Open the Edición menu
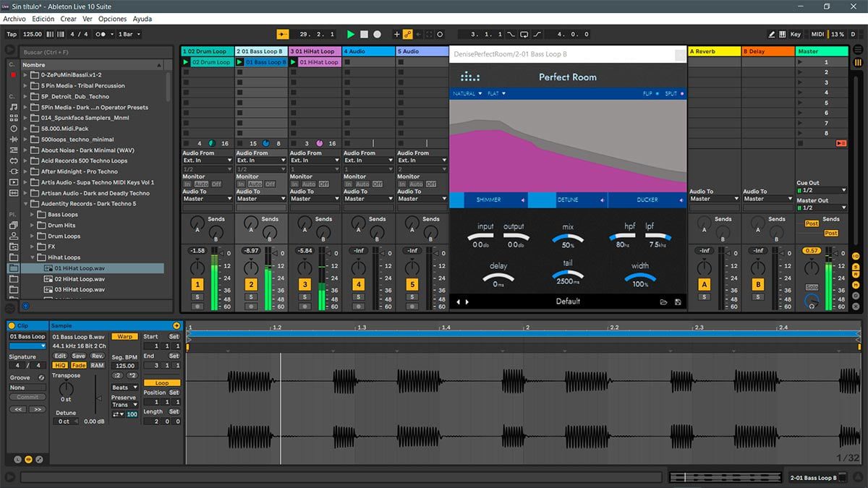This screenshot has height=488, width=868. (x=43, y=19)
